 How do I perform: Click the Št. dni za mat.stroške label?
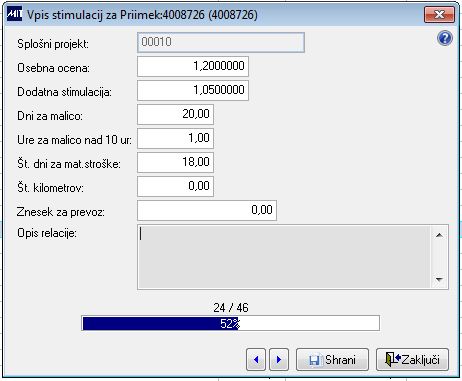(x=69, y=164)
